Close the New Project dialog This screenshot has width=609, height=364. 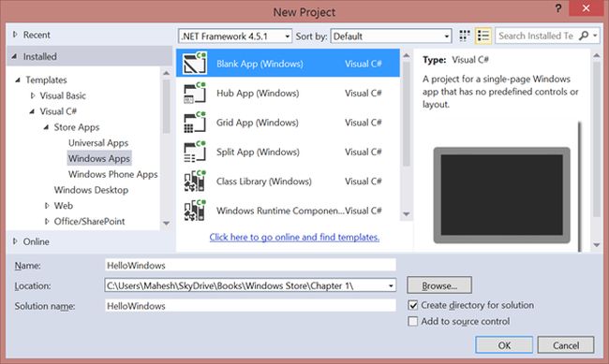[586, 8]
